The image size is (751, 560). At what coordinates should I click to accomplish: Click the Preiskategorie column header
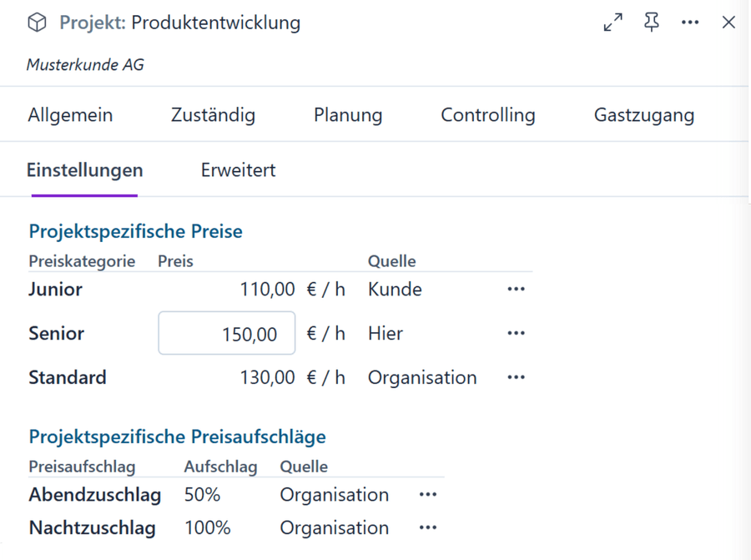82,261
